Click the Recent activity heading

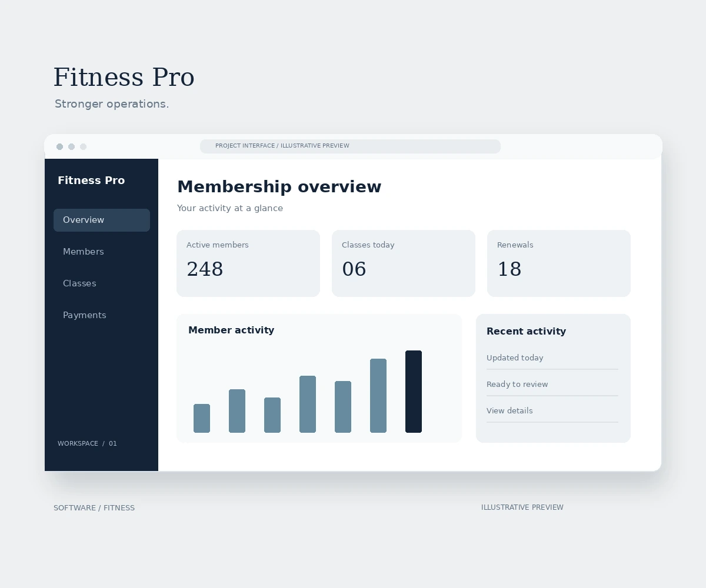tap(526, 332)
